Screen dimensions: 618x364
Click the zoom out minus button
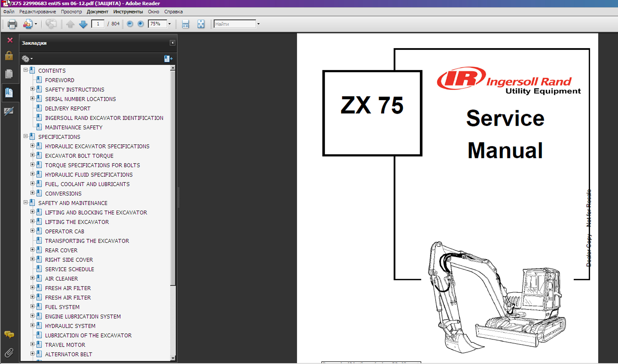130,24
